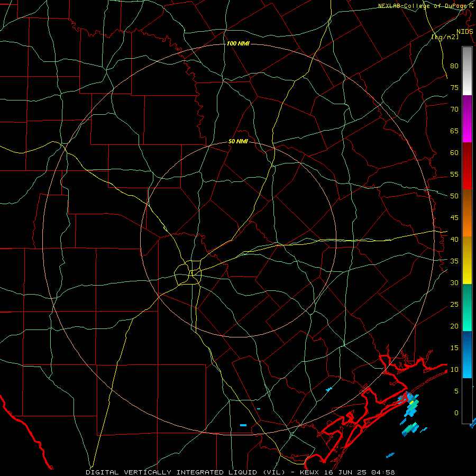This screenshot has width=476, height=476.
Task: Click the purple-magenta segment of the color bar
Action: pos(467,118)
